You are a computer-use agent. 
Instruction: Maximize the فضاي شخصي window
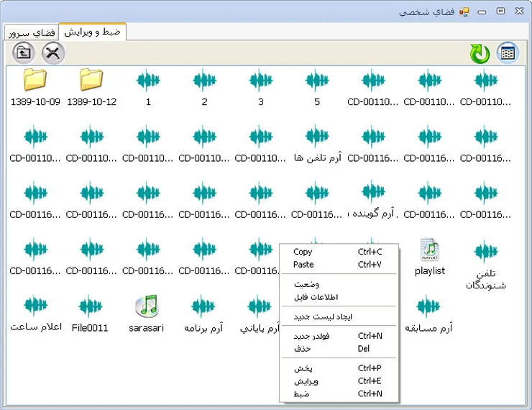point(501,12)
